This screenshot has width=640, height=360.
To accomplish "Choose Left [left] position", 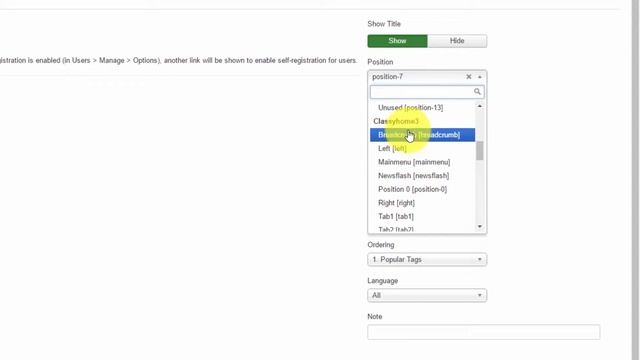I will tap(422, 149).
